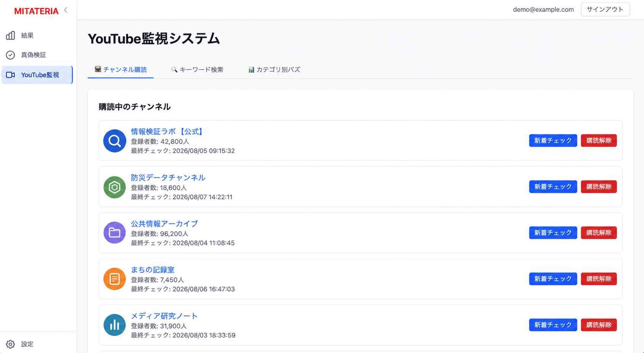Image resolution: width=644 pixels, height=353 pixels.
Task: Click 購読解除 for まちの記録室
Action: 599,279
